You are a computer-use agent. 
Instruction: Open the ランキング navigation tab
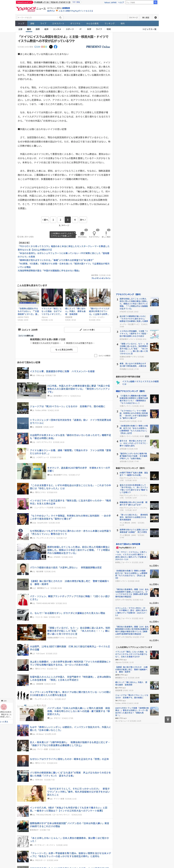[109, 24]
